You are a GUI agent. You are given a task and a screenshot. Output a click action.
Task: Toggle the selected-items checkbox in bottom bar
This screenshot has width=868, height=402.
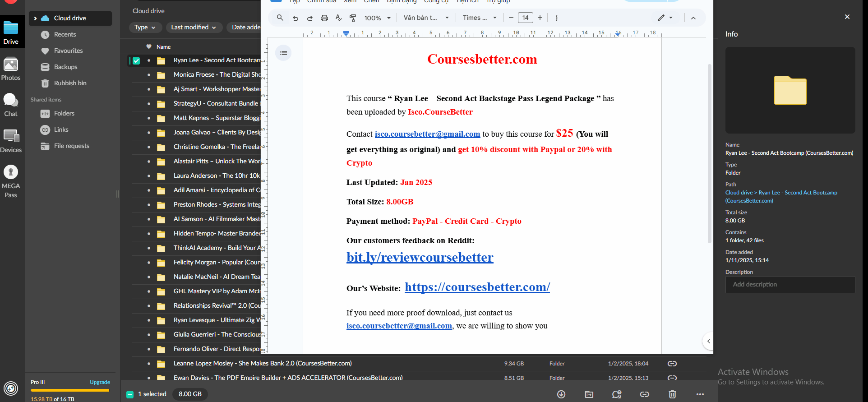(x=130, y=394)
